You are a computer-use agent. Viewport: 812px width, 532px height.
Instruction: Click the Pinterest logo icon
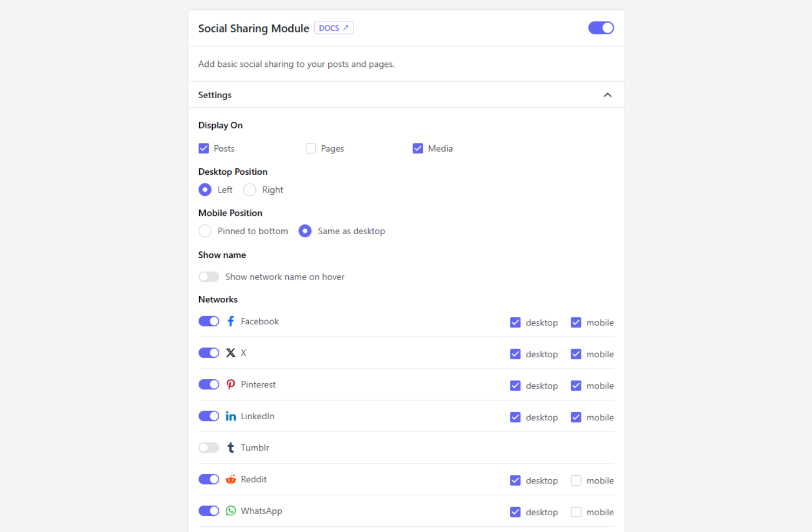231,385
